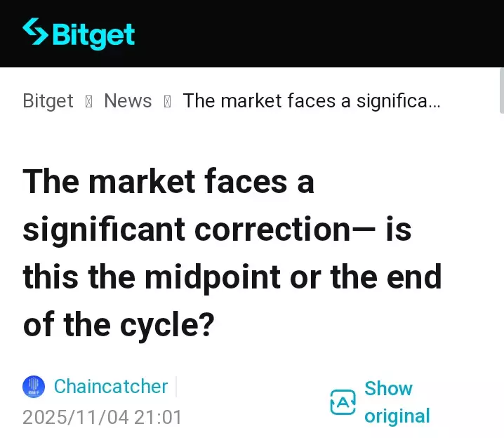
Task: Click the truncated article title breadcrumb
Action: 312,101
